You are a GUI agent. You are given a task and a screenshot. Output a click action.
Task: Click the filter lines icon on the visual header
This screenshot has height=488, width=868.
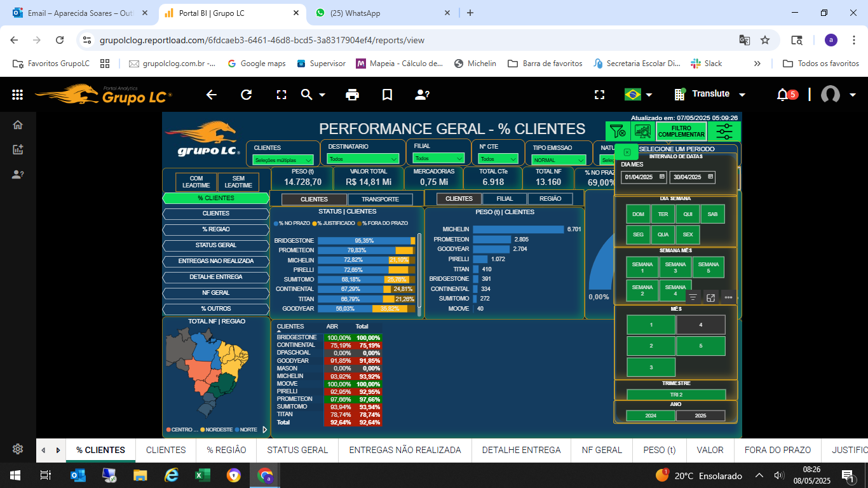693,297
